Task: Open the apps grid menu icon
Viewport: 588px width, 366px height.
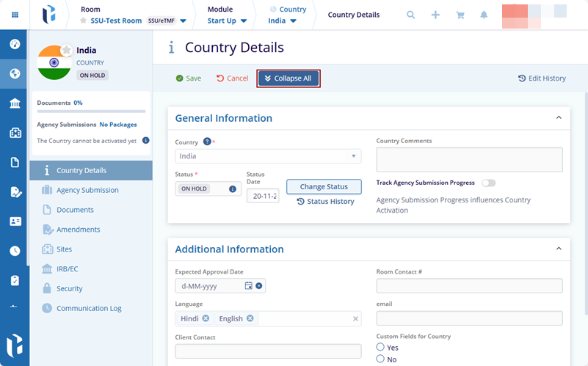Action: (14, 15)
